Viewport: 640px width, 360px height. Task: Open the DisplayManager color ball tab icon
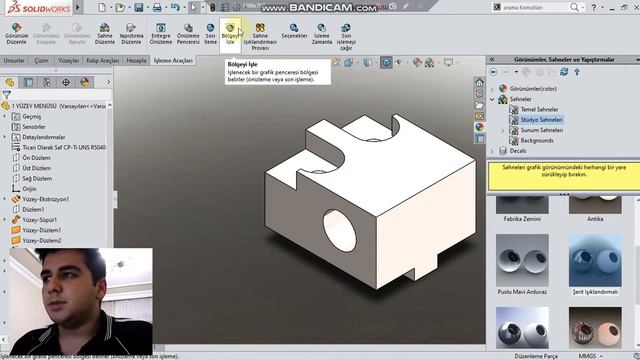coord(84,82)
